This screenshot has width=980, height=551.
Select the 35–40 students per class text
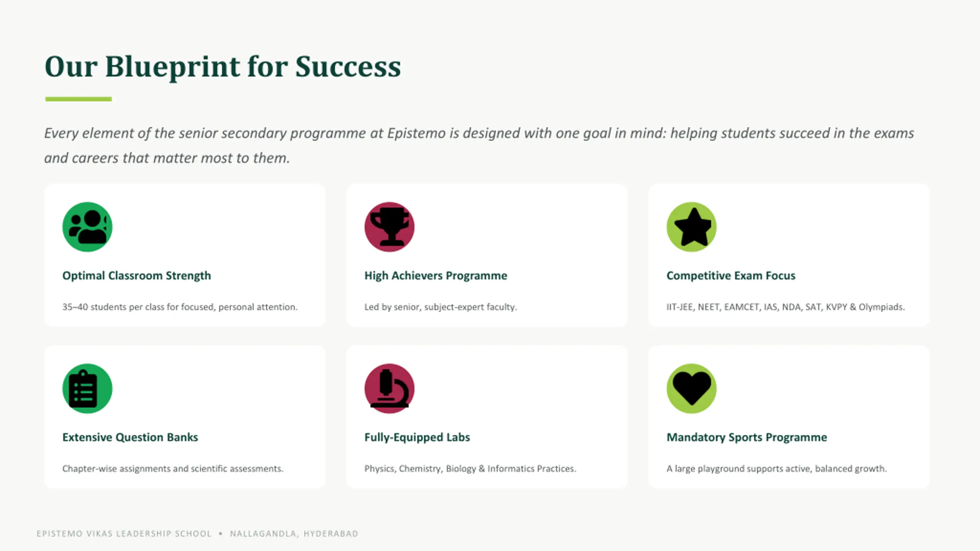point(180,307)
